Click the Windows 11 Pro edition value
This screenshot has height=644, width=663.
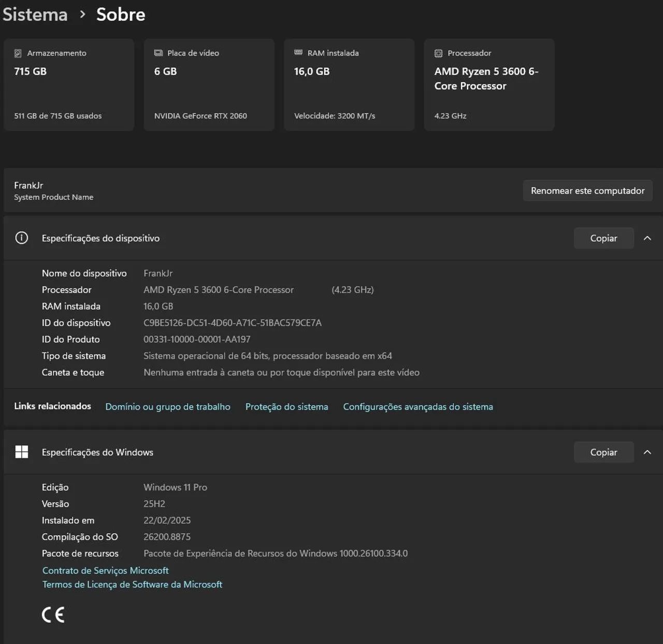[x=176, y=488]
